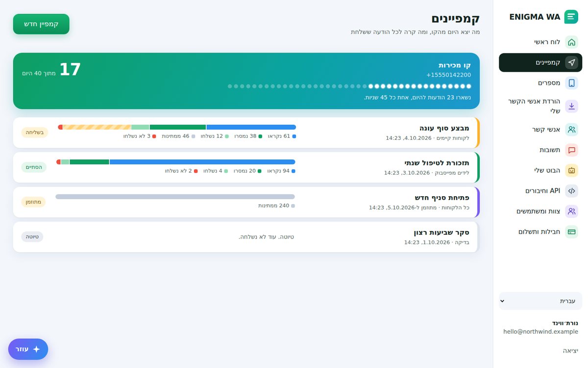This screenshot has width=588, height=368.
Task: Click the קו מכירות heading
Action: click(x=454, y=65)
